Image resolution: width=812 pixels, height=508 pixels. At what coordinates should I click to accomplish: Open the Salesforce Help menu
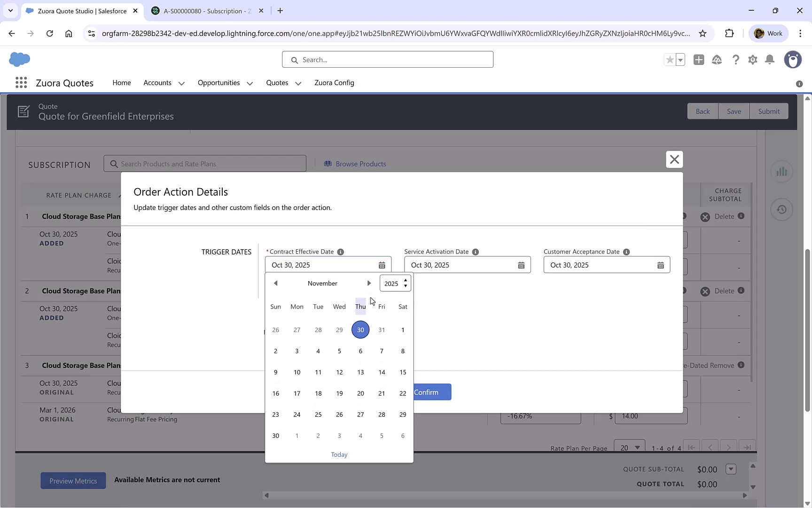736,60
